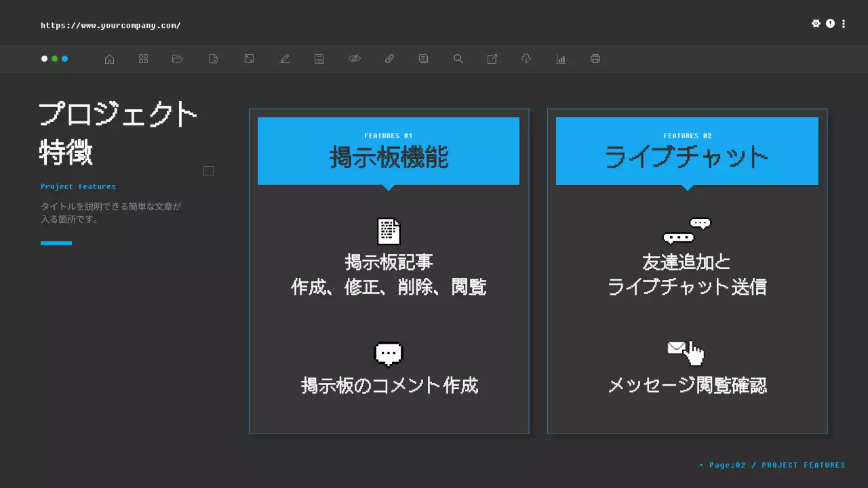Select the Home icon in the toolbar

[109, 59]
